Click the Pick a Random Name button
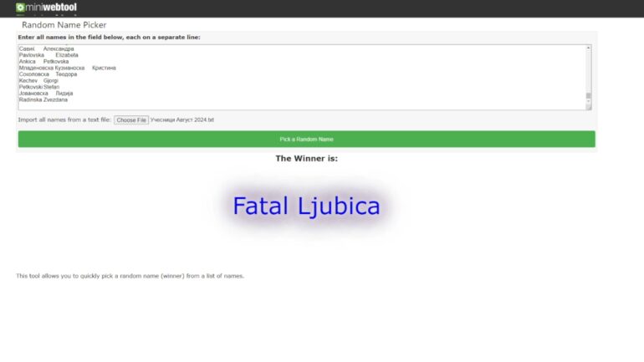This screenshot has height=362, width=644. tap(306, 139)
